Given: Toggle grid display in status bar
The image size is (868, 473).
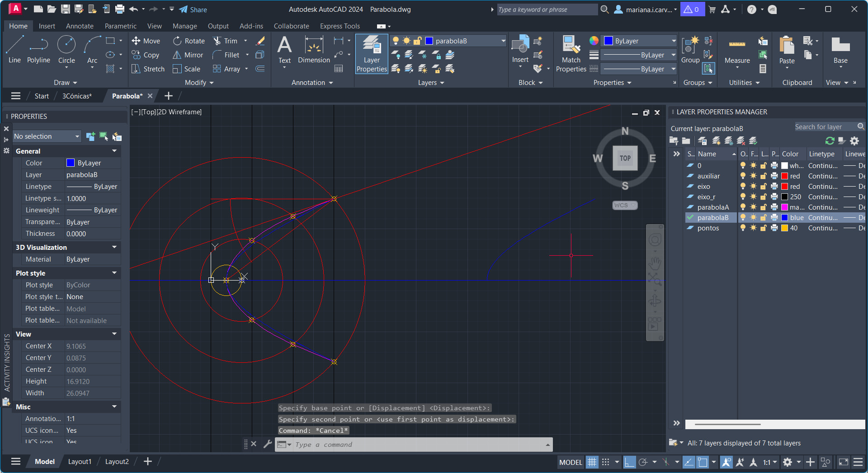Looking at the screenshot, I should click(592, 462).
